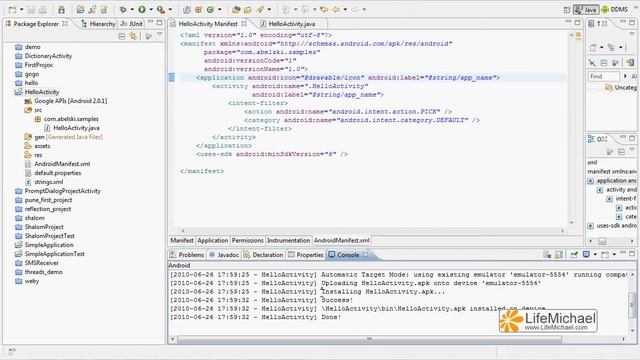640x360 pixels.
Task: Click the Open Task folder icon
Action: point(247,9)
